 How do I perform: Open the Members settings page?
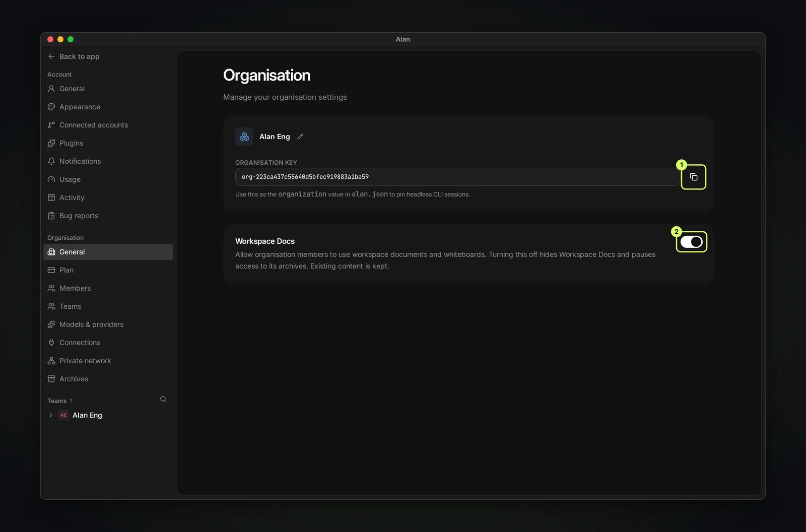click(x=108, y=288)
